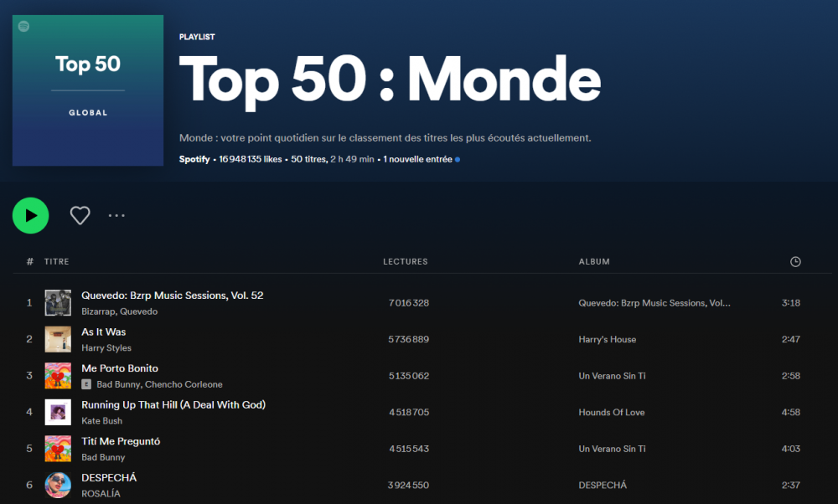Image resolution: width=838 pixels, height=504 pixels.
Task: Click the 16 948 135 likes count
Action: [x=250, y=159]
